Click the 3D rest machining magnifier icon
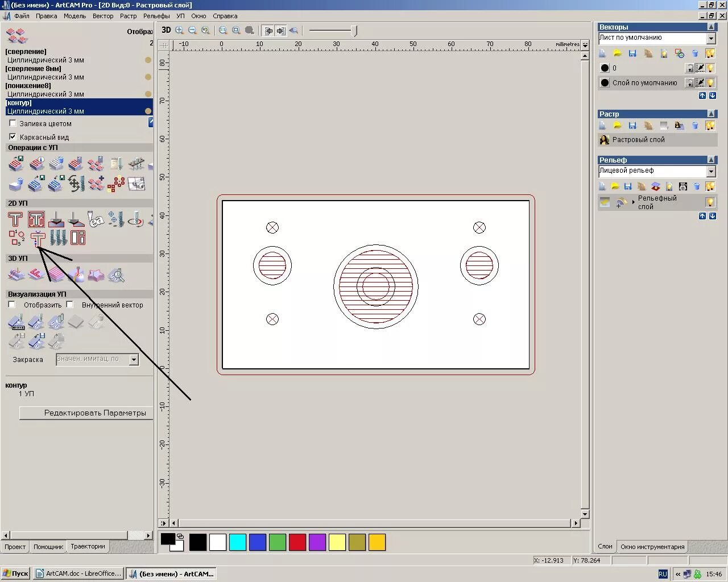This screenshot has width=728, height=582. [116, 275]
